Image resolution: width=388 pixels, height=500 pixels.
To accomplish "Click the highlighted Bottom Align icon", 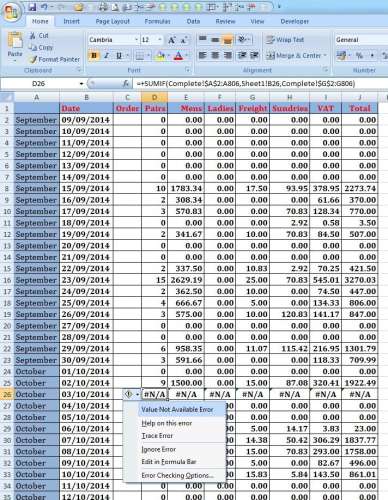I will click(x=228, y=40).
